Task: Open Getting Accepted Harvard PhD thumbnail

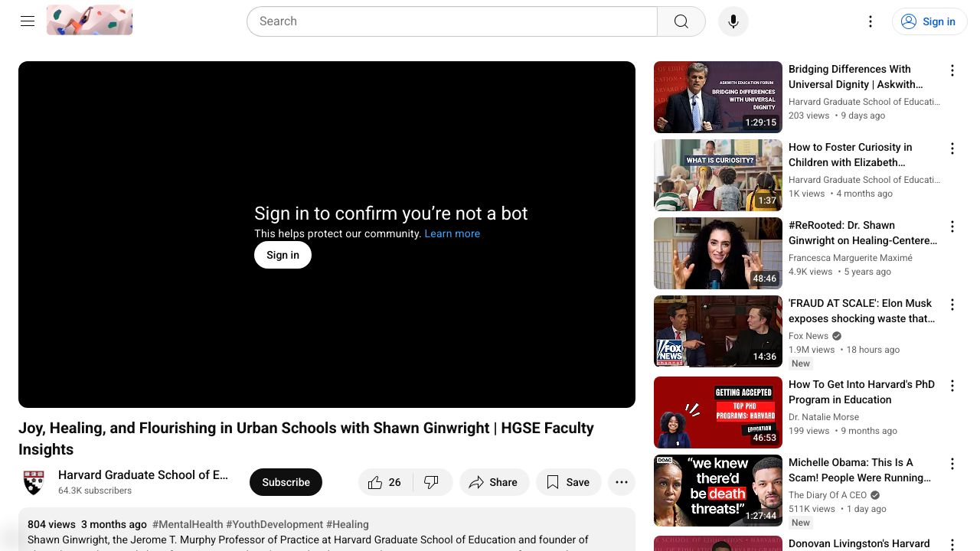Action: [x=718, y=412]
